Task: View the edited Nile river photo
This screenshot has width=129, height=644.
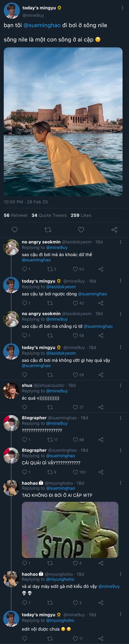Action: pos(63,121)
